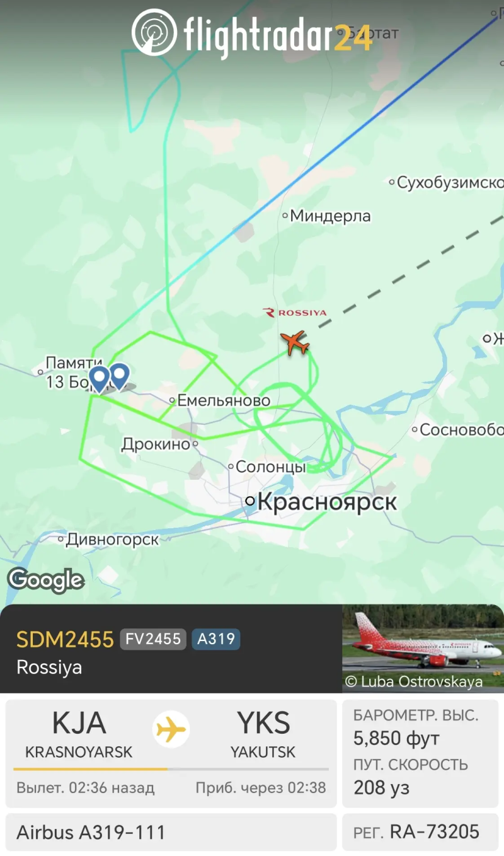This screenshot has width=504, height=856.
Task: Open the Rossiya aircraft photo thumbnail
Action: click(423, 649)
